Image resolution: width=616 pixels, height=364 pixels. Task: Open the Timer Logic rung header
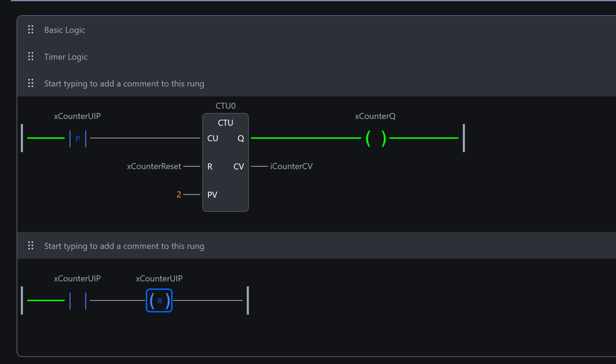[66, 57]
